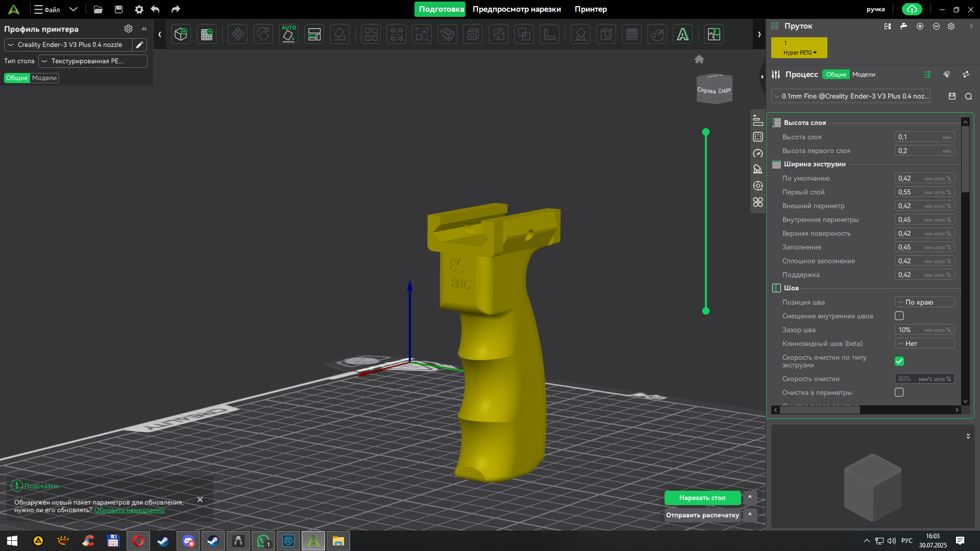Open dropdown arrow next to Файл menu
The width and height of the screenshot is (980, 551).
(73, 9)
